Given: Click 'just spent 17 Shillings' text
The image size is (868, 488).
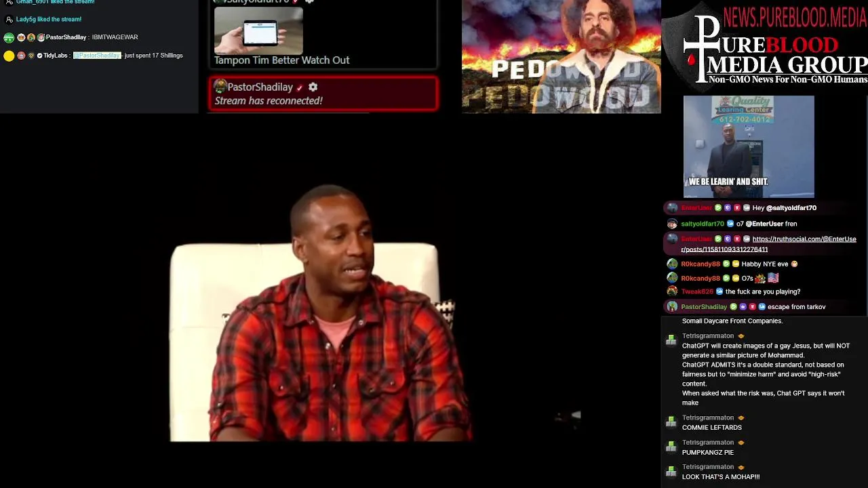Looking at the screenshot, I should (154, 56).
